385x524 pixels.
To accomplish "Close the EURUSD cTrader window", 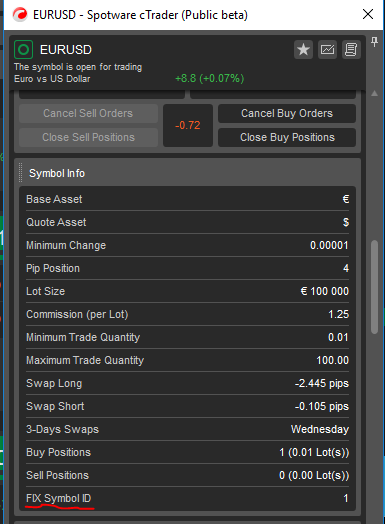I will (x=368, y=14).
